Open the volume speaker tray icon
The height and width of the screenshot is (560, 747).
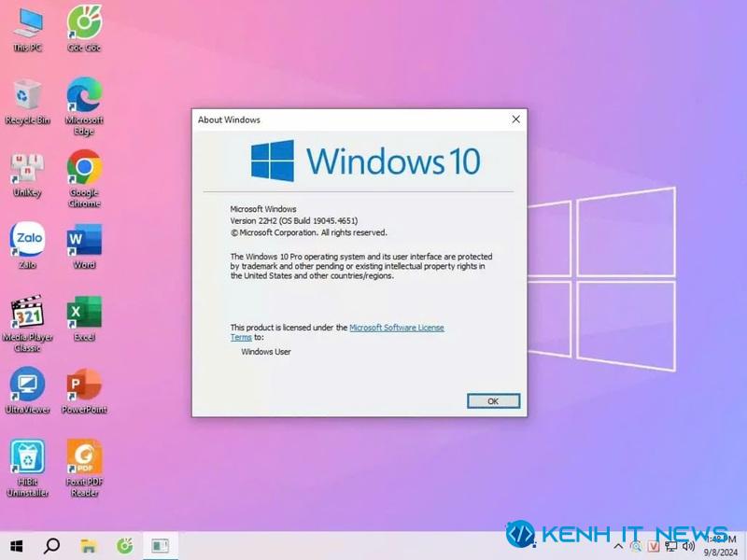(688, 546)
